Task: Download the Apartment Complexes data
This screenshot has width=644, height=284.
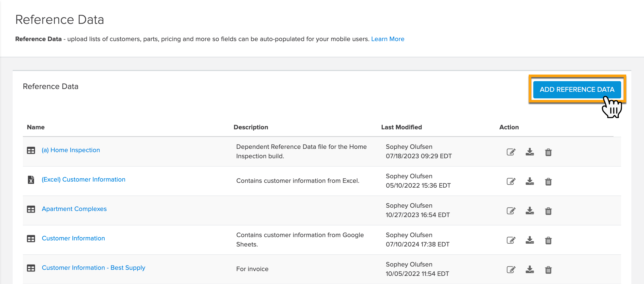Action: (529, 211)
